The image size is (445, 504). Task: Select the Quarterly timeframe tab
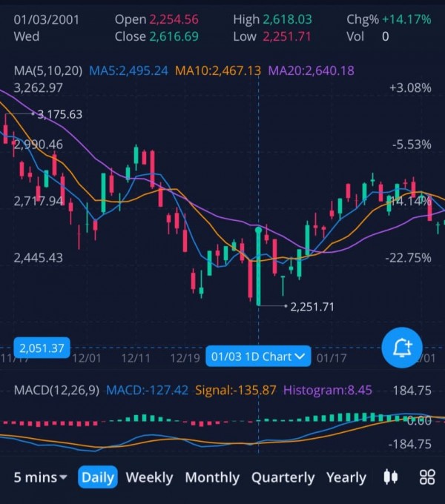[283, 477]
